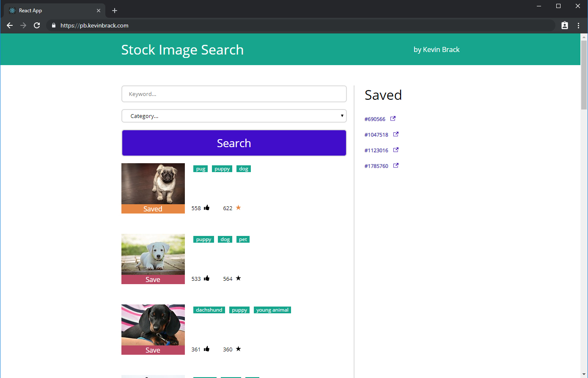Close the React App tab
The width and height of the screenshot is (588, 378).
click(x=99, y=11)
